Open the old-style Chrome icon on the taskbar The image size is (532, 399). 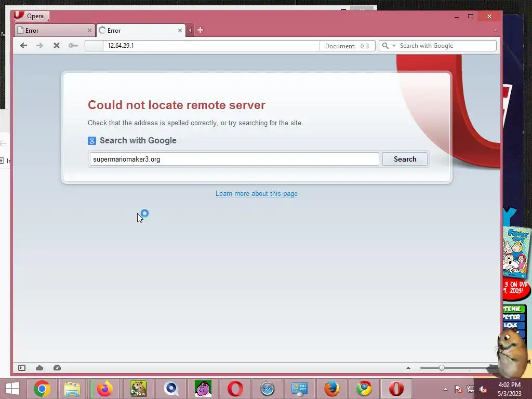[x=364, y=389]
